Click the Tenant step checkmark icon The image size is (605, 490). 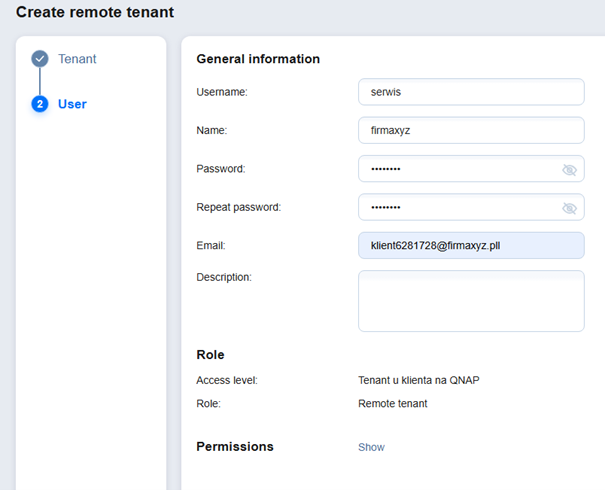[x=40, y=59]
